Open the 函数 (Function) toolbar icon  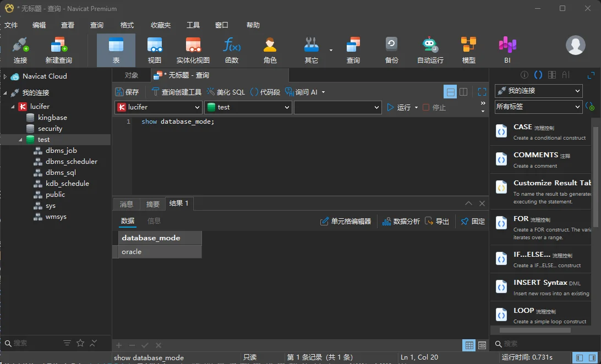coord(232,50)
